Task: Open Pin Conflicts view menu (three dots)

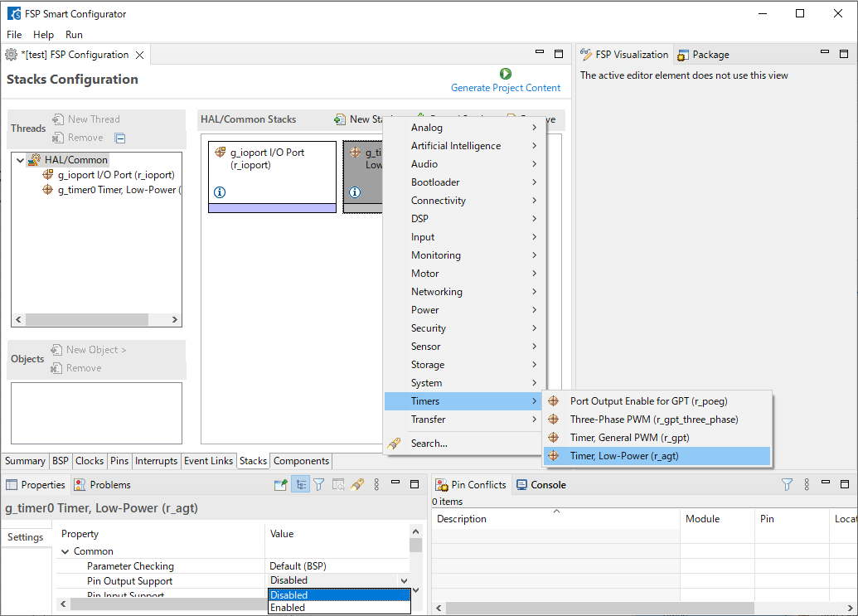Action: pyautogui.click(x=807, y=484)
